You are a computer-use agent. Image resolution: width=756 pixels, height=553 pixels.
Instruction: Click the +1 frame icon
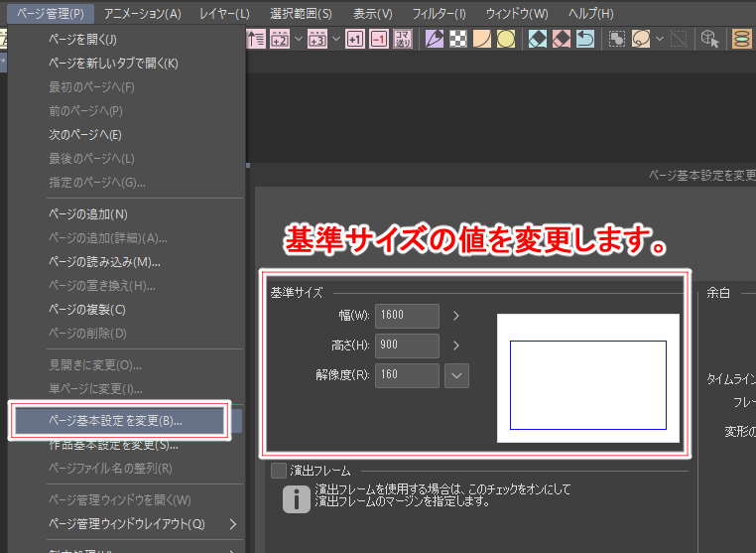pos(355,39)
